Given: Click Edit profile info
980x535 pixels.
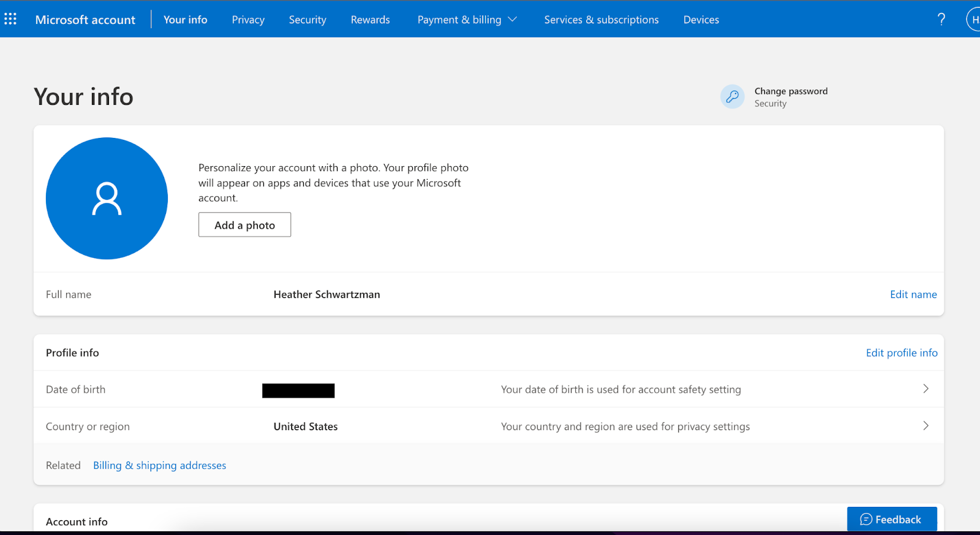Looking at the screenshot, I should (x=902, y=352).
